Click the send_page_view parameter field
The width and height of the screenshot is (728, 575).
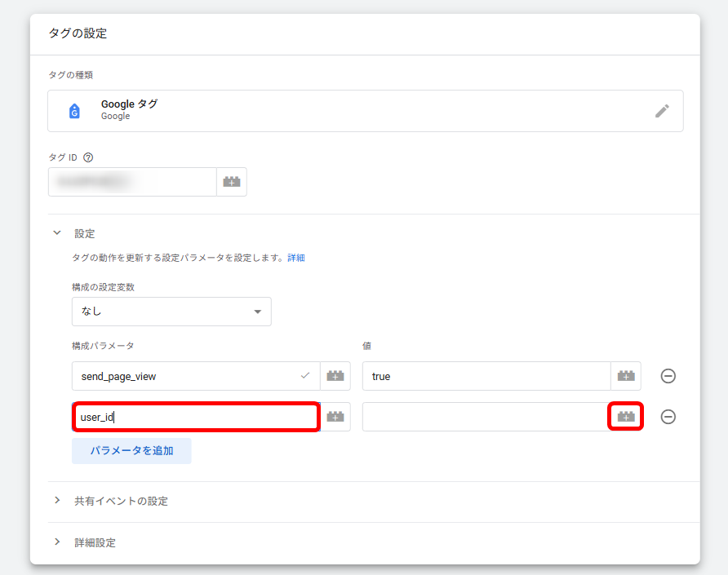click(196, 376)
